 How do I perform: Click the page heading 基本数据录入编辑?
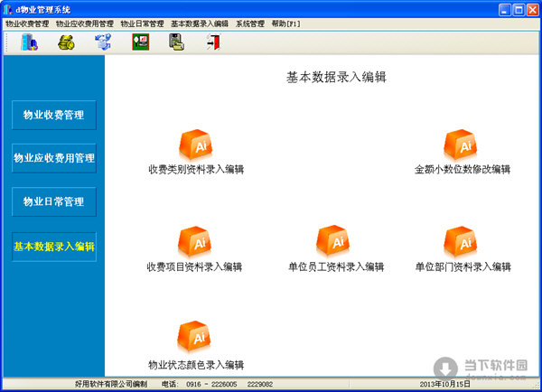[x=336, y=77]
